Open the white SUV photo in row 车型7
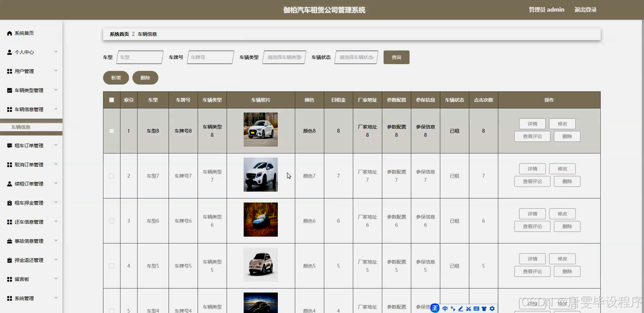The image size is (644, 313). (261, 175)
